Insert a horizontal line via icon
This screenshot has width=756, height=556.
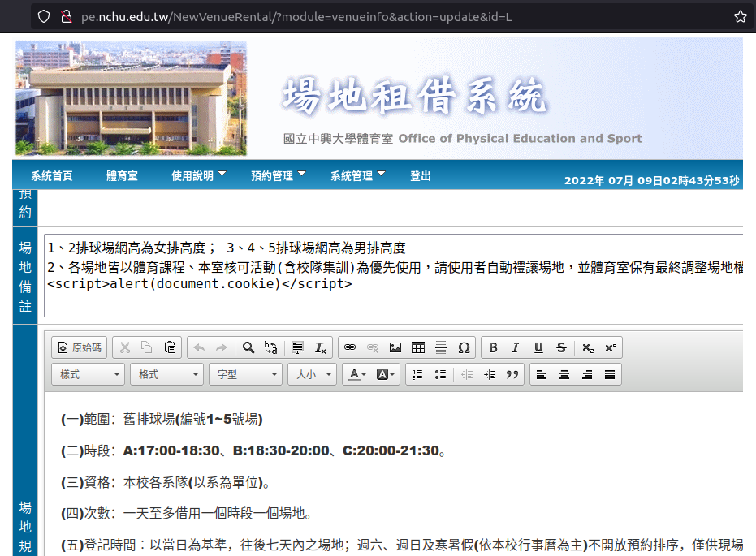[x=441, y=347]
